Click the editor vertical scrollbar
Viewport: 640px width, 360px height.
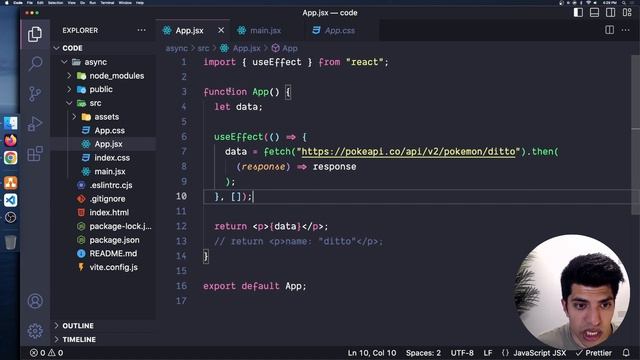pos(636,135)
